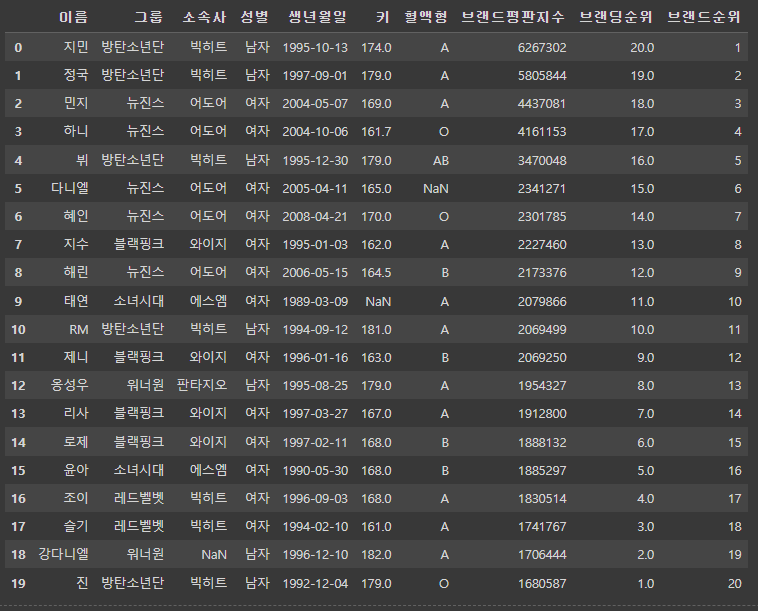The width and height of the screenshot is (758, 611).
Task: Click the brand score 4161153
Action: click(x=542, y=132)
